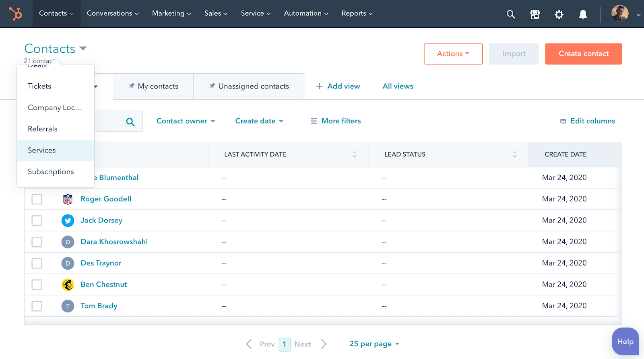Sort by Last Activity Date arrows

355,155
